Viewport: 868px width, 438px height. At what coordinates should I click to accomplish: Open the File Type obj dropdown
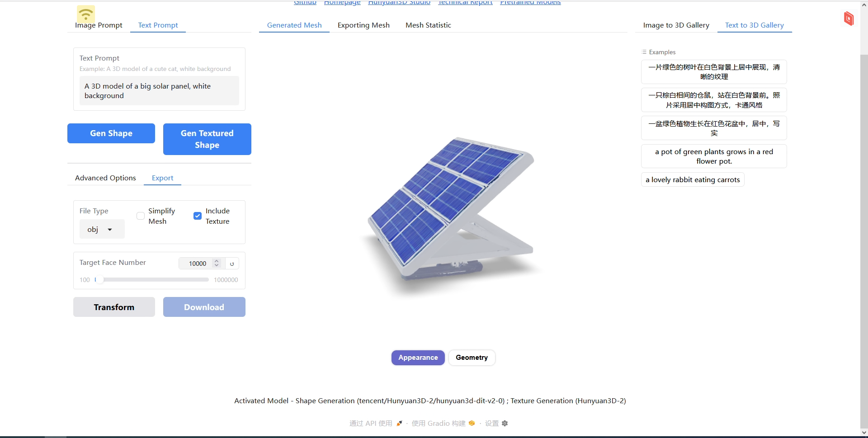tap(102, 230)
